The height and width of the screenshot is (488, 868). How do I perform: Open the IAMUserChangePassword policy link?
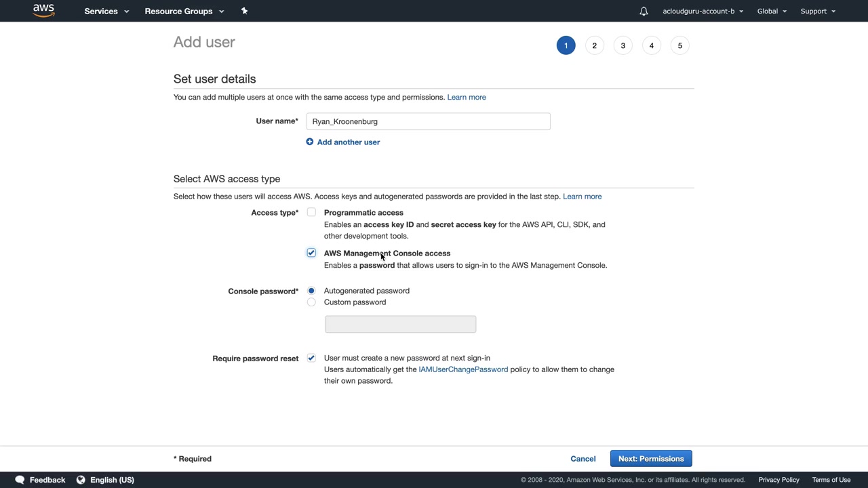(x=463, y=369)
